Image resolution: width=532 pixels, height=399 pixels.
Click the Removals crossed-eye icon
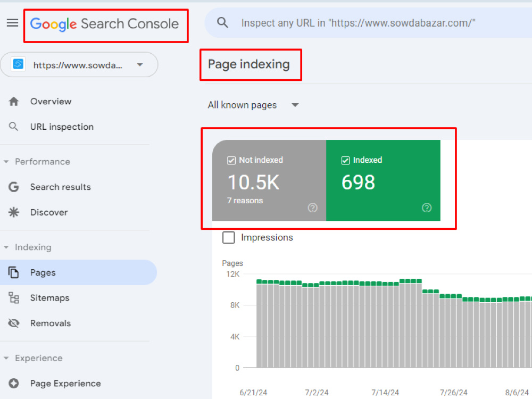point(14,323)
